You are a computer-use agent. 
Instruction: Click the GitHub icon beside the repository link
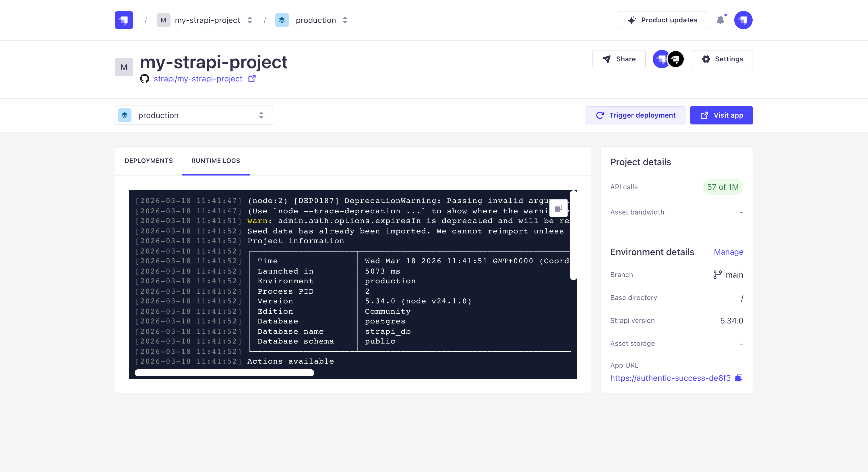click(145, 79)
